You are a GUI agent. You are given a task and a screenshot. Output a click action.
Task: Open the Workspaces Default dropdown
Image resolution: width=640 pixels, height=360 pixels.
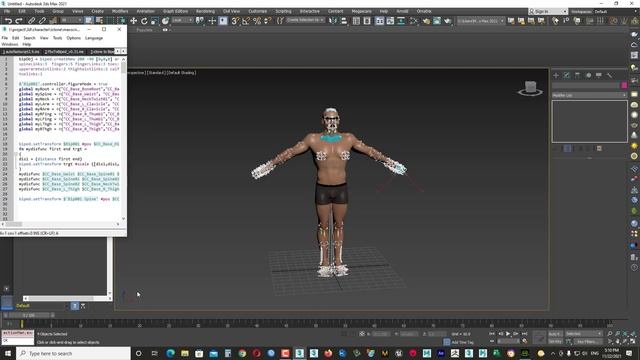[x=603, y=11]
